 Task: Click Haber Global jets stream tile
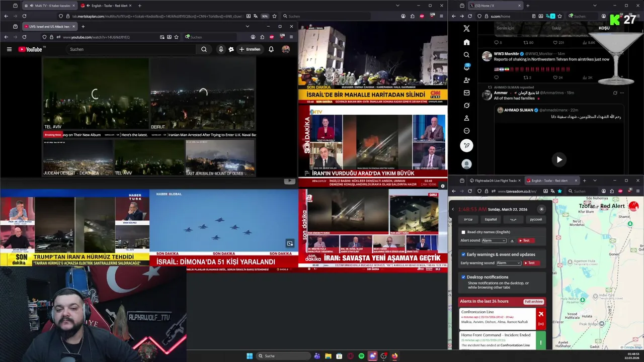click(224, 227)
